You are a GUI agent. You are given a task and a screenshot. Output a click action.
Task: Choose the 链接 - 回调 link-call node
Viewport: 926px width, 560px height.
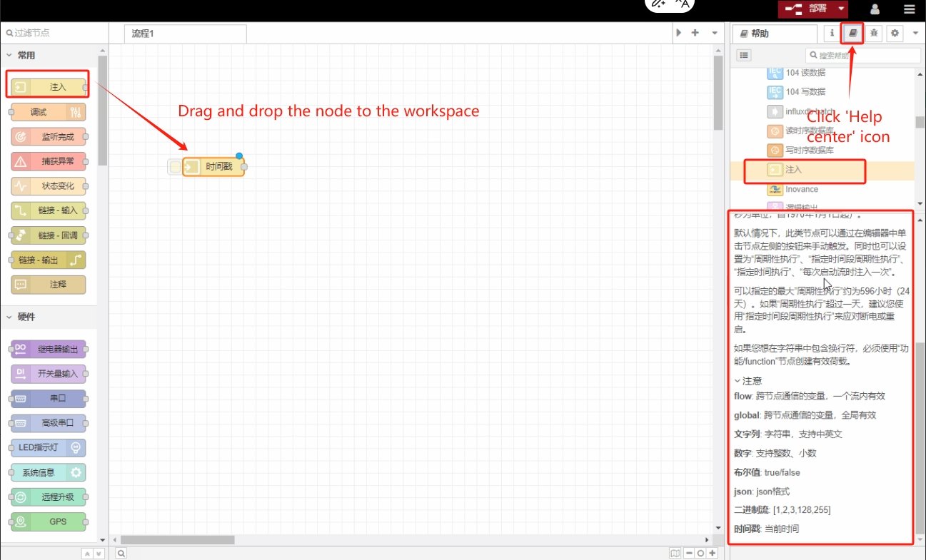click(x=49, y=235)
